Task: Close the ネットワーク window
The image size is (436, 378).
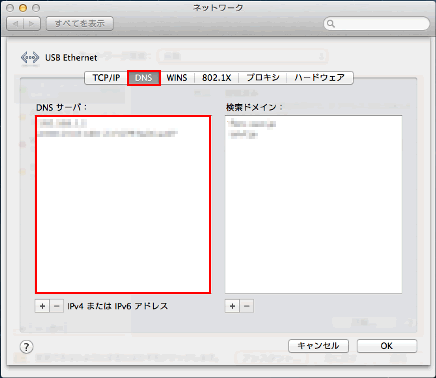Action: click(x=10, y=8)
